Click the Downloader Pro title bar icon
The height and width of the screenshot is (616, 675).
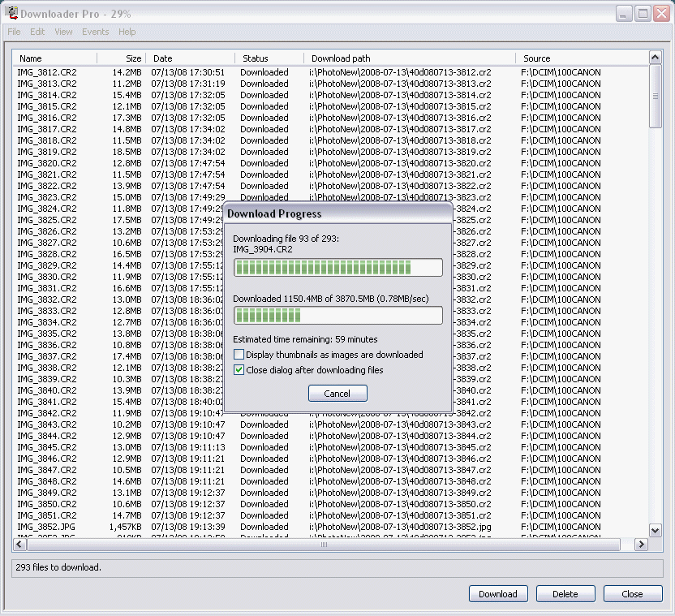12,14
